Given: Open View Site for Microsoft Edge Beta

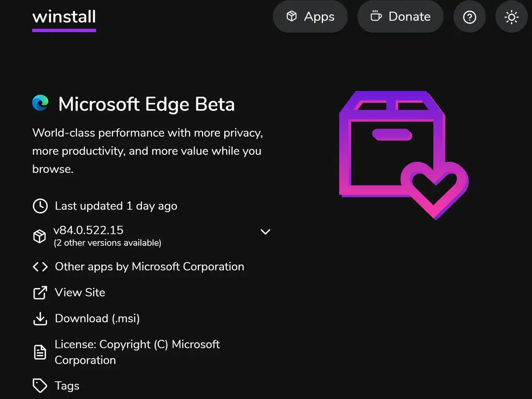Looking at the screenshot, I should 80,292.
